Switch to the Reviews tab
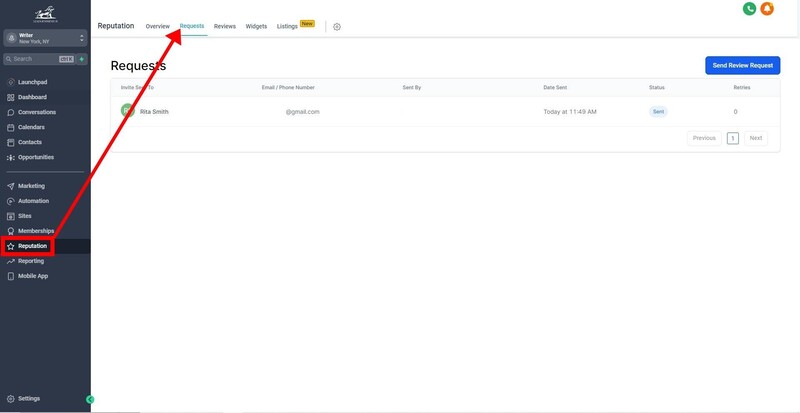 (x=224, y=27)
